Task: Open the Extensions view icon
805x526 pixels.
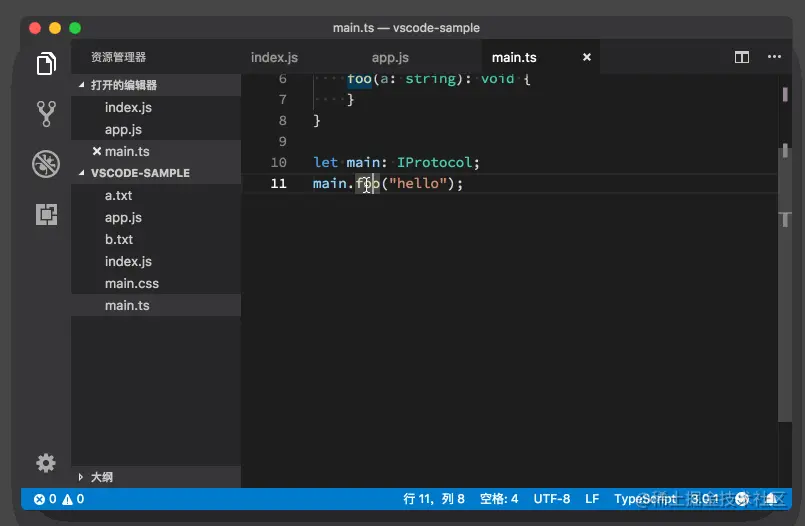Action: (x=46, y=215)
